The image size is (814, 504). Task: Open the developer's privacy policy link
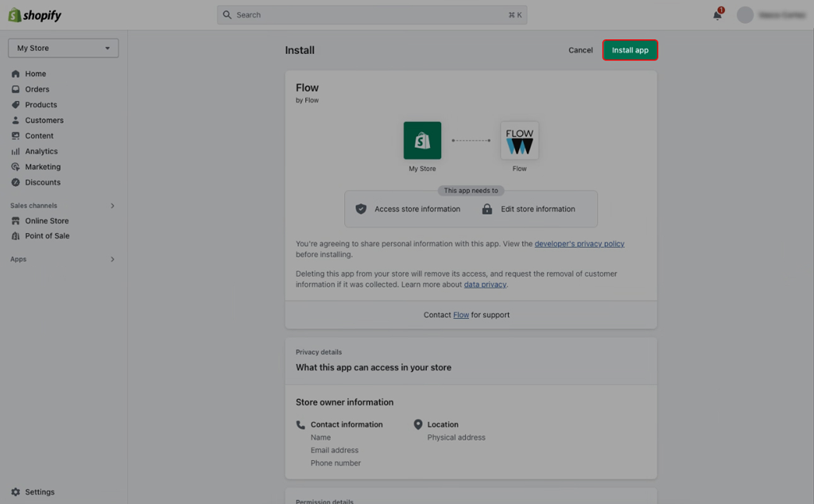579,244
